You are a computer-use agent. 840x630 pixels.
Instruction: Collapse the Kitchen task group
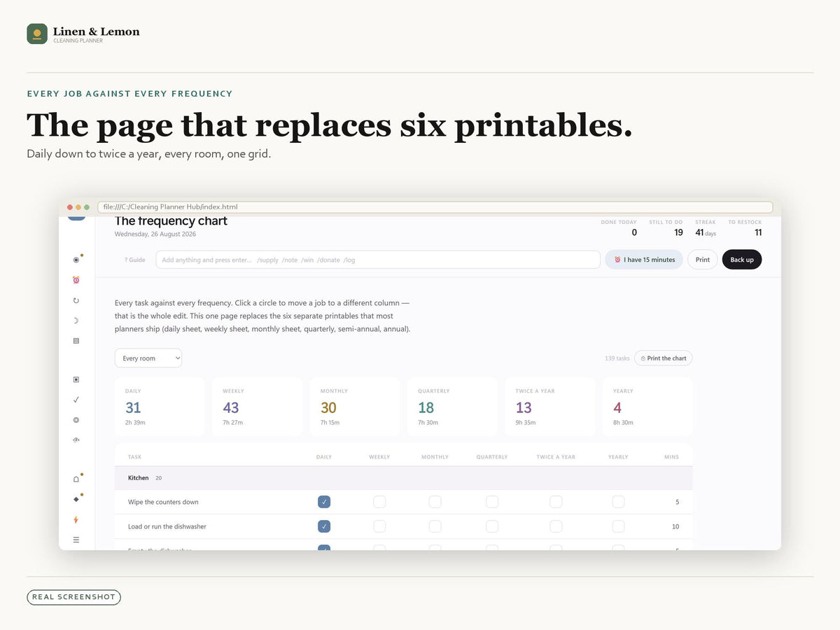click(x=404, y=478)
